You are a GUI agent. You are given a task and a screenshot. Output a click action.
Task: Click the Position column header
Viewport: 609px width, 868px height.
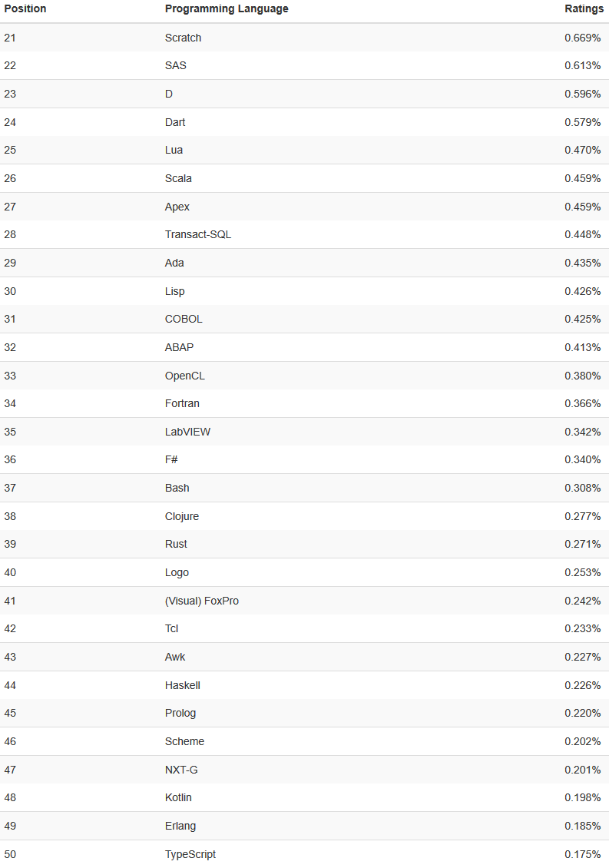click(x=25, y=8)
